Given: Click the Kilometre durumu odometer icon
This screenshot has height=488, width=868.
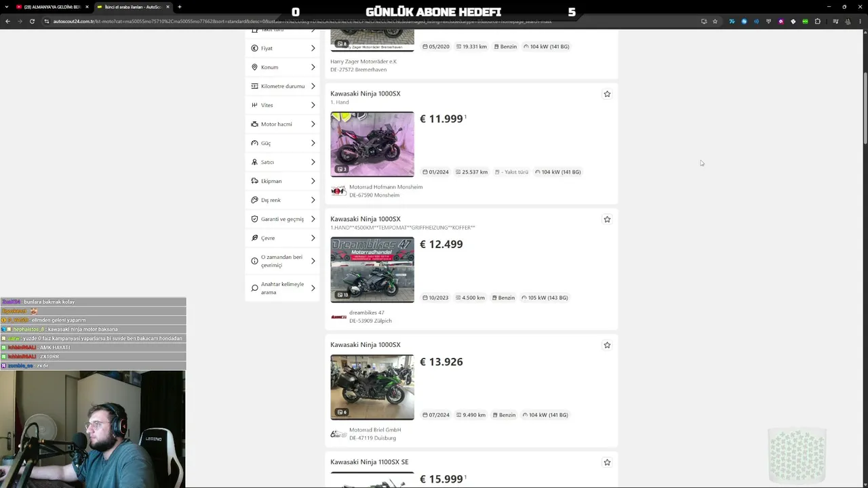Looking at the screenshot, I should 254,86.
